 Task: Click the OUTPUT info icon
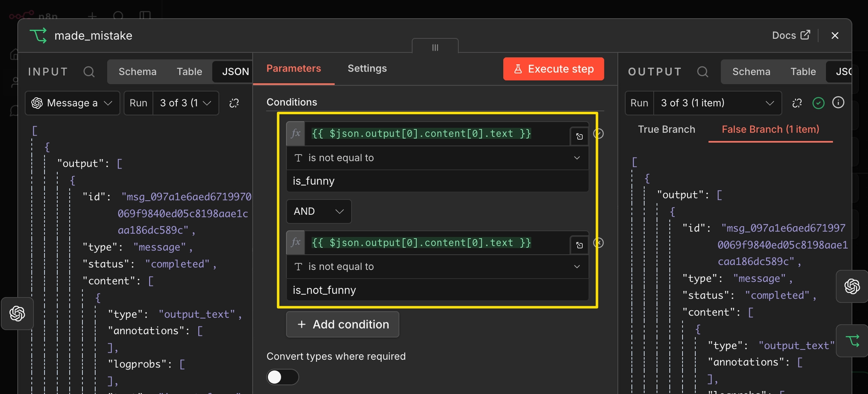coord(838,103)
